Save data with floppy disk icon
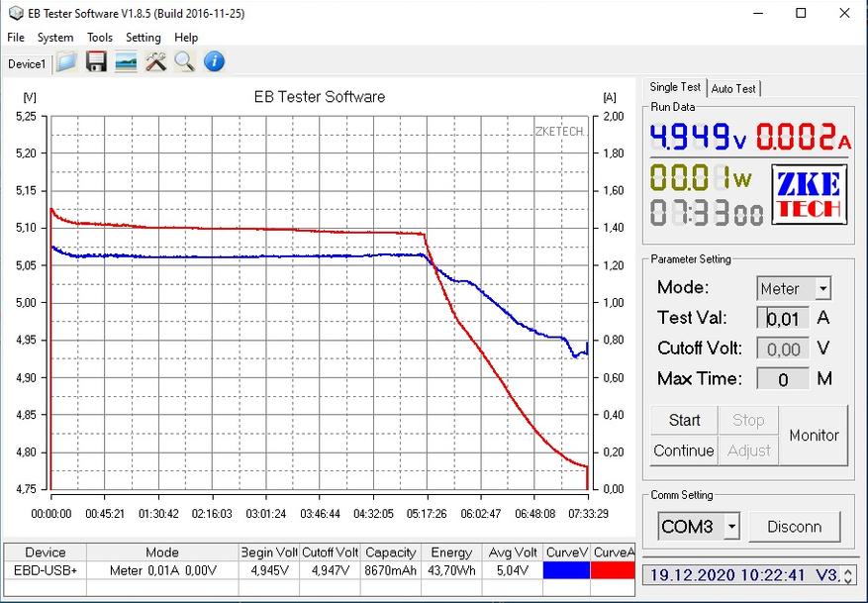The image size is (868, 603). 96,61
